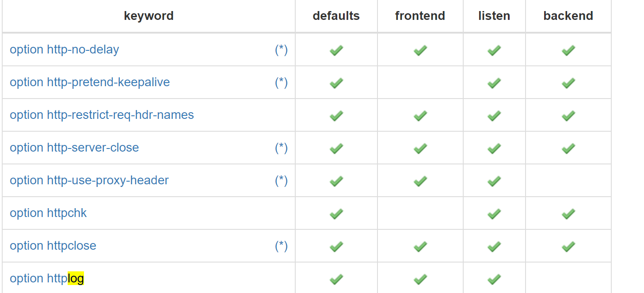Click the frontend checkmark for option httplog

[420, 279]
